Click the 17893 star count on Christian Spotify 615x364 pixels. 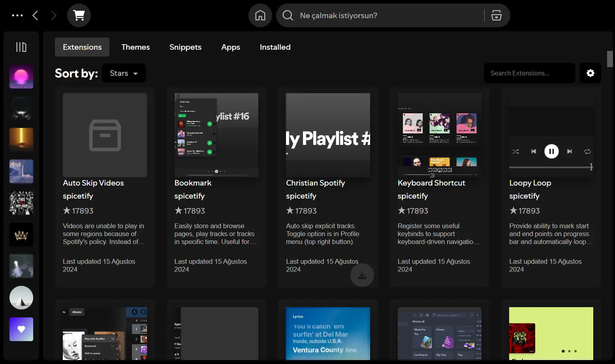pyautogui.click(x=301, y=211)
